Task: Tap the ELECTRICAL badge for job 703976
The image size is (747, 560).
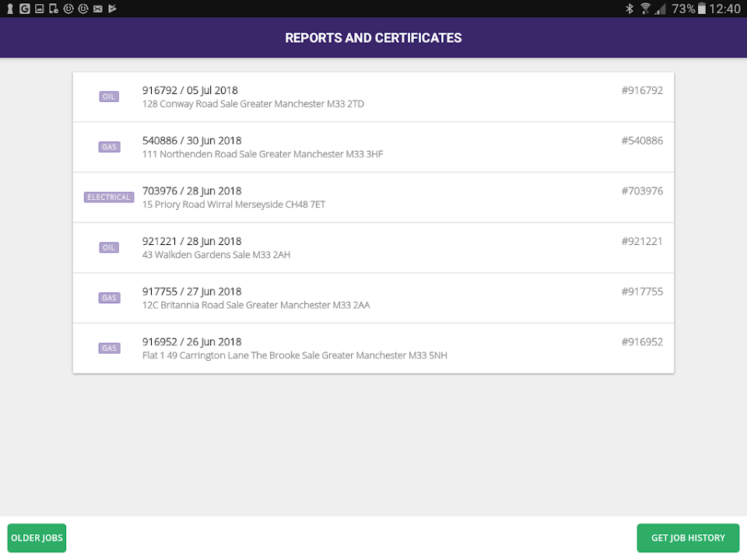Action: point(109,198)
